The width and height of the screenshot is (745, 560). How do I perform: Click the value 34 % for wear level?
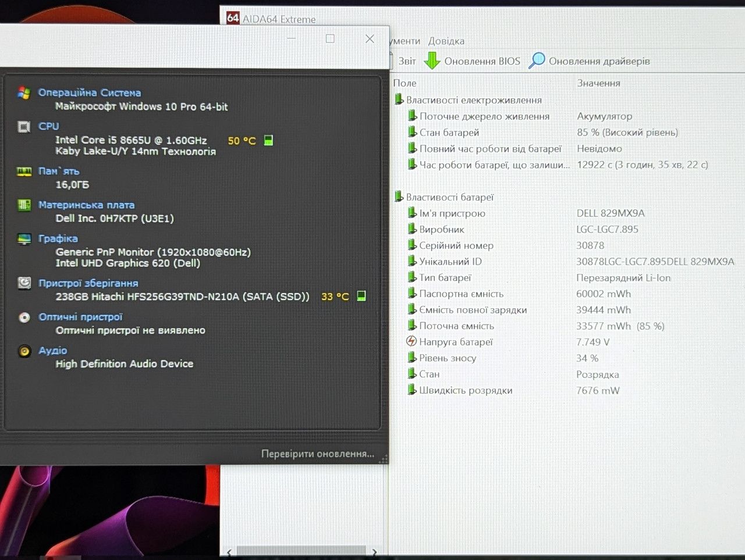tap(587, 358)
